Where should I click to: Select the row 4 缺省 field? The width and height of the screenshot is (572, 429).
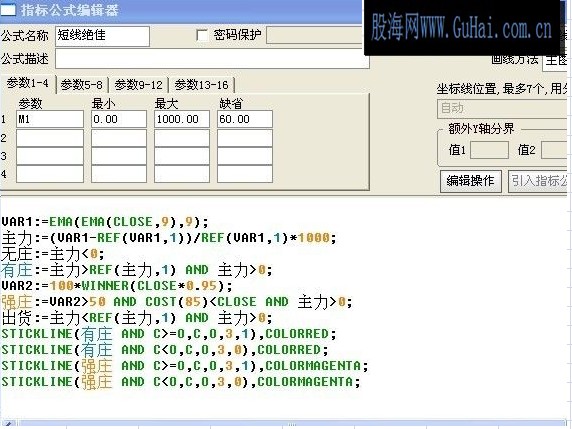tap(245, 174)
